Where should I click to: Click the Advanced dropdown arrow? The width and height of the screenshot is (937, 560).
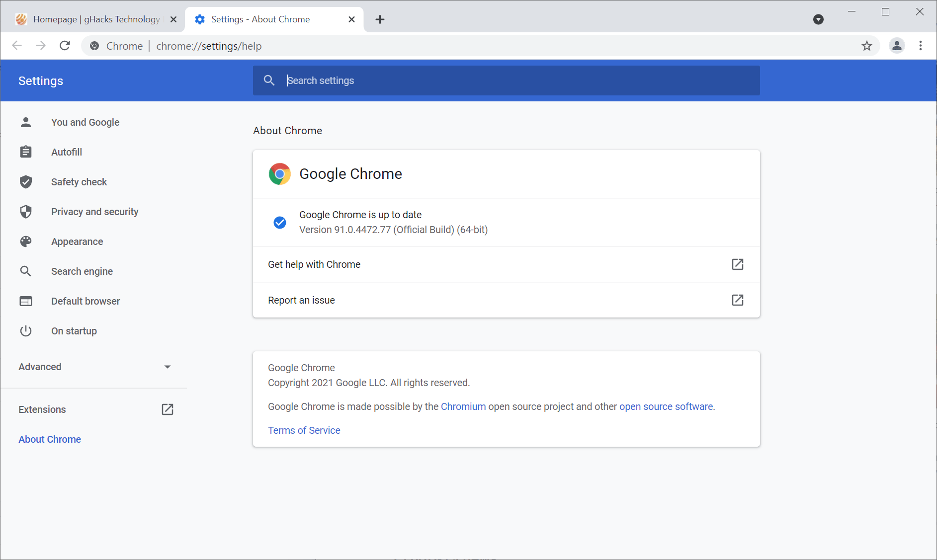tap(168, 367)
